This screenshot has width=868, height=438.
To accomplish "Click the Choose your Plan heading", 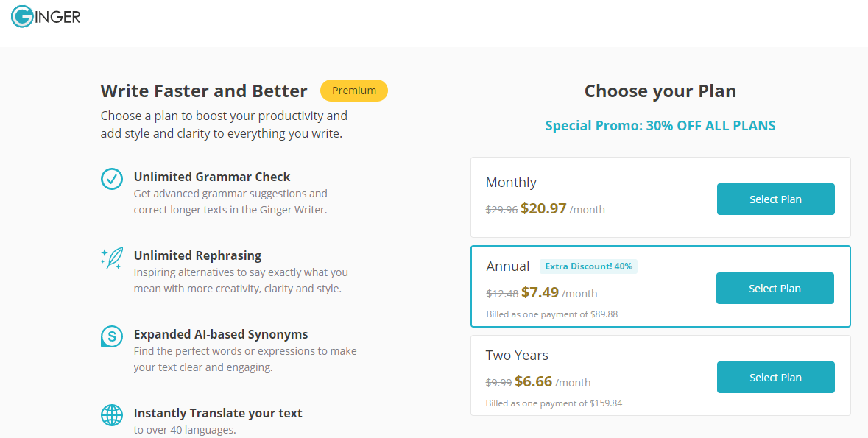I will [x=660, y=91].
